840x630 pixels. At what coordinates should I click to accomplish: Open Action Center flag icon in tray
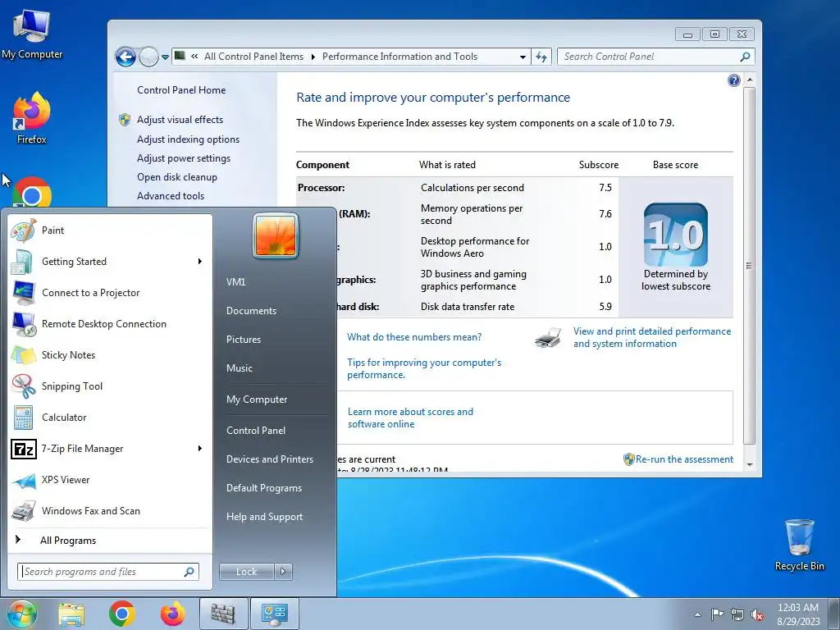point(717,614)
